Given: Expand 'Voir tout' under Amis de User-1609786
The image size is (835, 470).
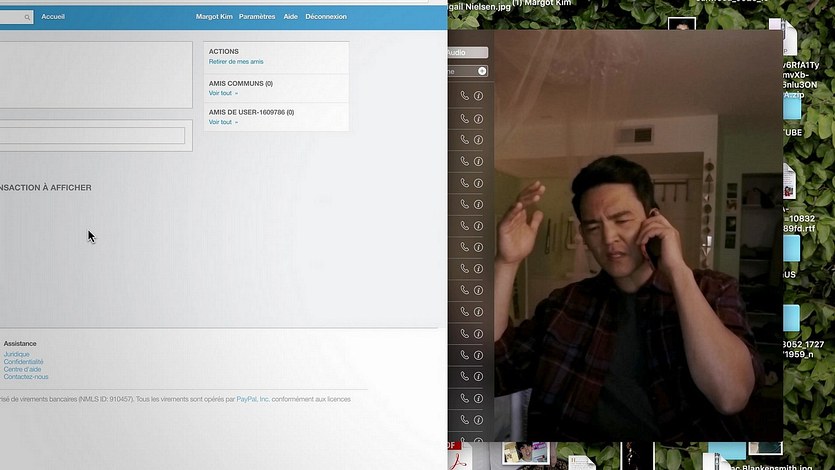Looking at the screenshot, I should [x=222, y=122].
